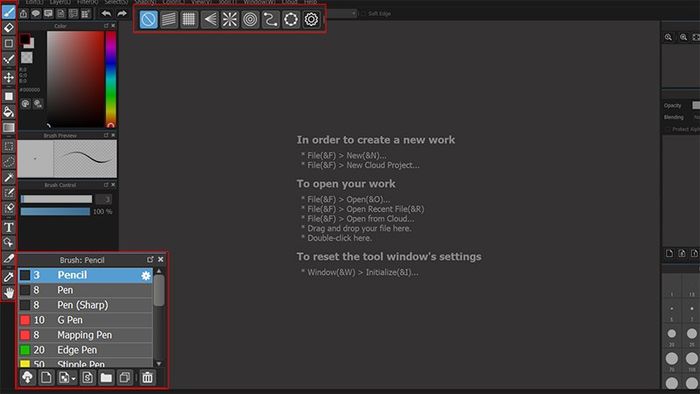The width and height of the screenshot is (700, 394).
Task: Turn snap off with the blue toggle
Action: click(148, 19)
